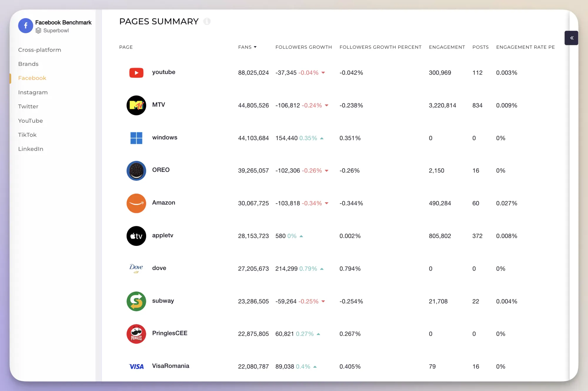Click the OREO page logo
This screenshot has height=391, width=588.
[x=136, y=171]
